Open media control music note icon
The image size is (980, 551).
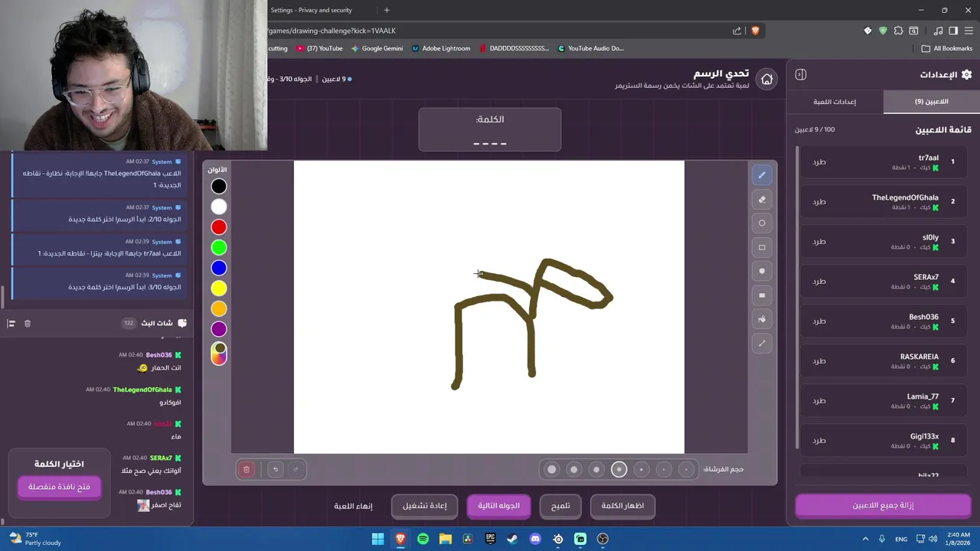pyautogui.click(x=938, y=31)
